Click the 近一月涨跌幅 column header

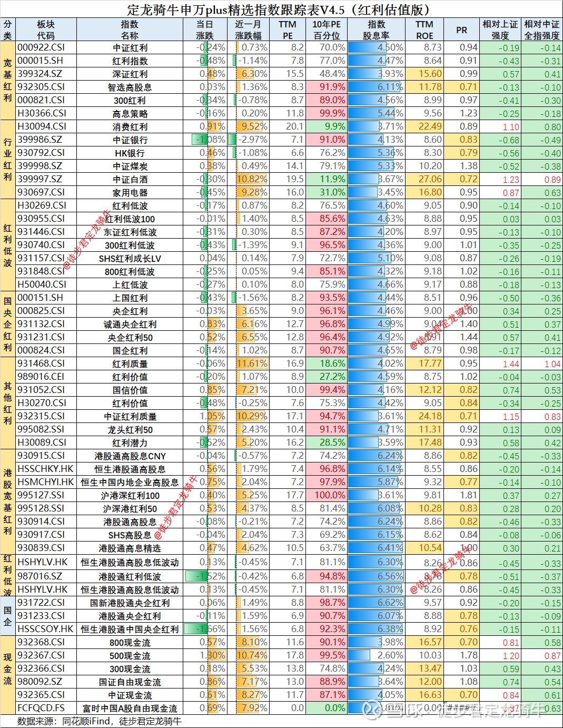[x=248, y=29]
